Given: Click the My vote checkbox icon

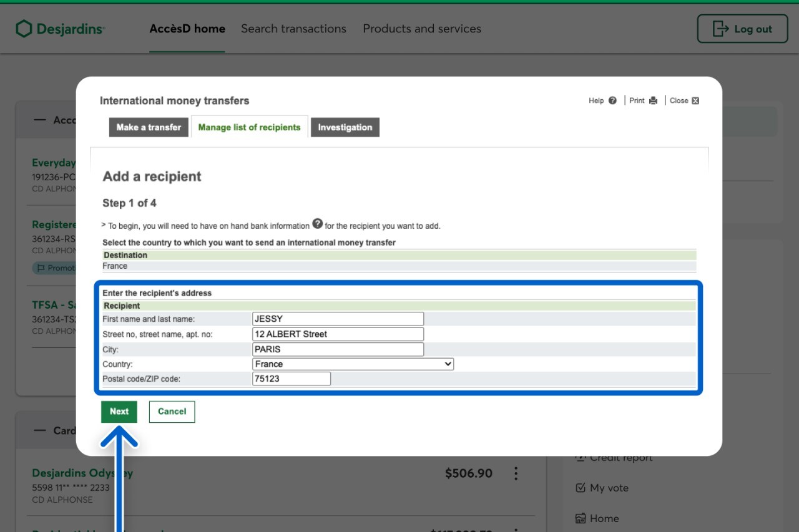Looking at the screenshot, I should (581, 488).
